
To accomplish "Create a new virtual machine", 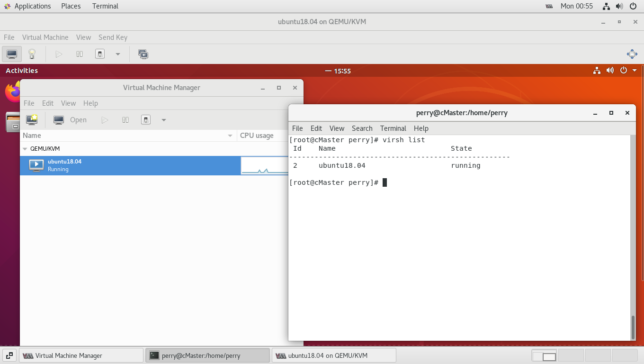I will [31, 119].
